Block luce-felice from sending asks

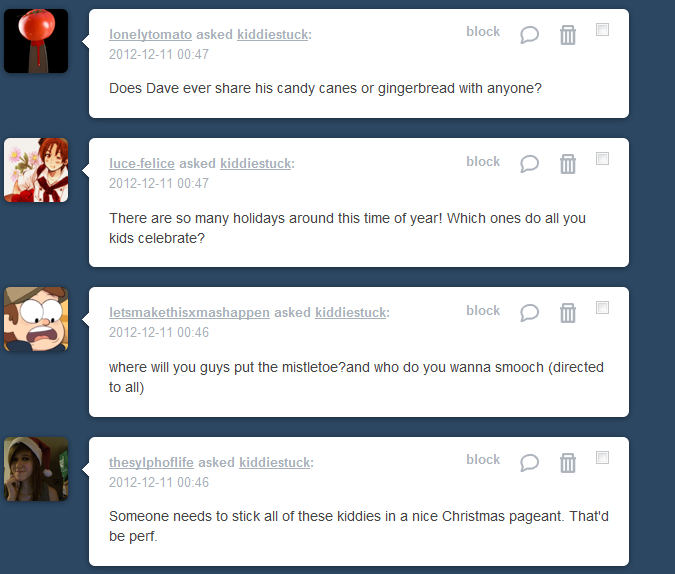coord(483,161)
